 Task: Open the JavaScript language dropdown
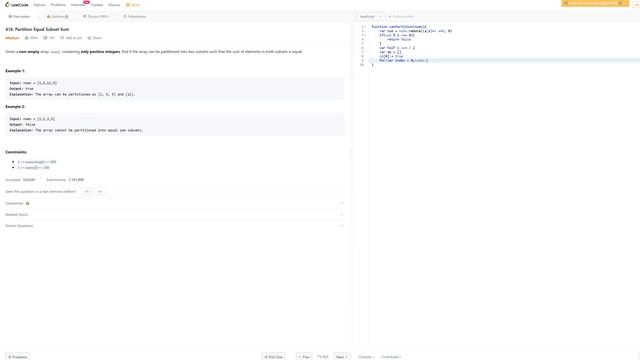pyautogui.click(x=369, y=17)
